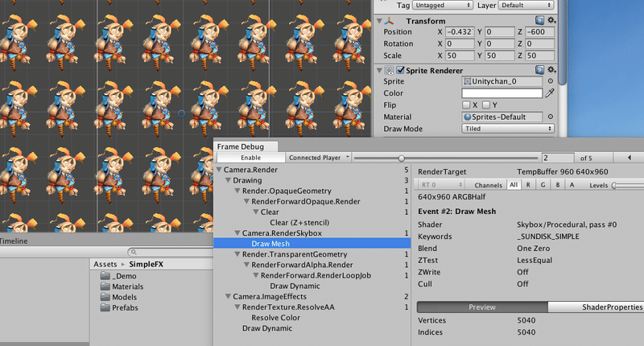Screen dimensions: 644x346
Task: Open Sprite Renderer gear settings menu
Action: click(x=551, y=70)
